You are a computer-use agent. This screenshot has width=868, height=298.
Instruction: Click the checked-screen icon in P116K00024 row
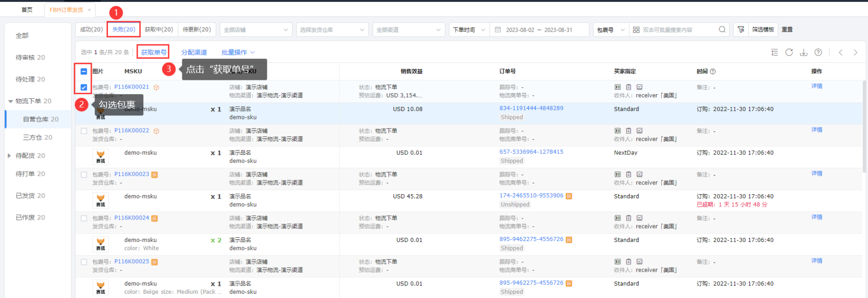(x=640, y=218)
